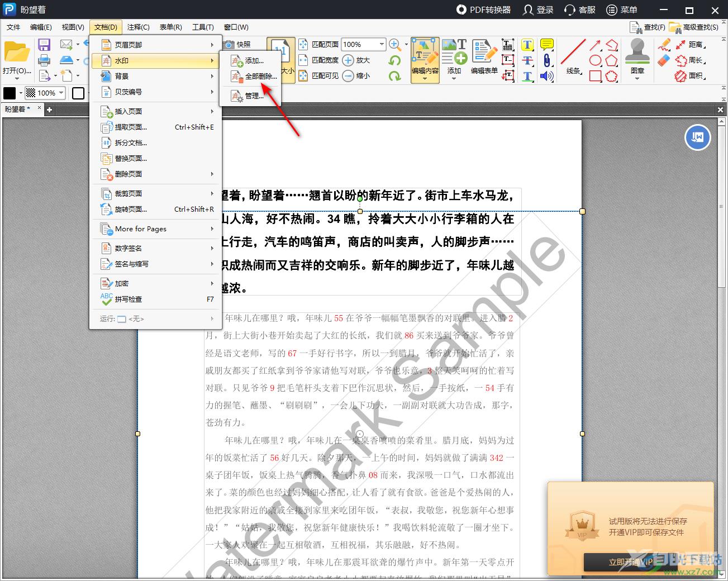This screenshot has height=581, width=728.
Task: Click the 菜单 button in title bar
Action: click(622, 9)
